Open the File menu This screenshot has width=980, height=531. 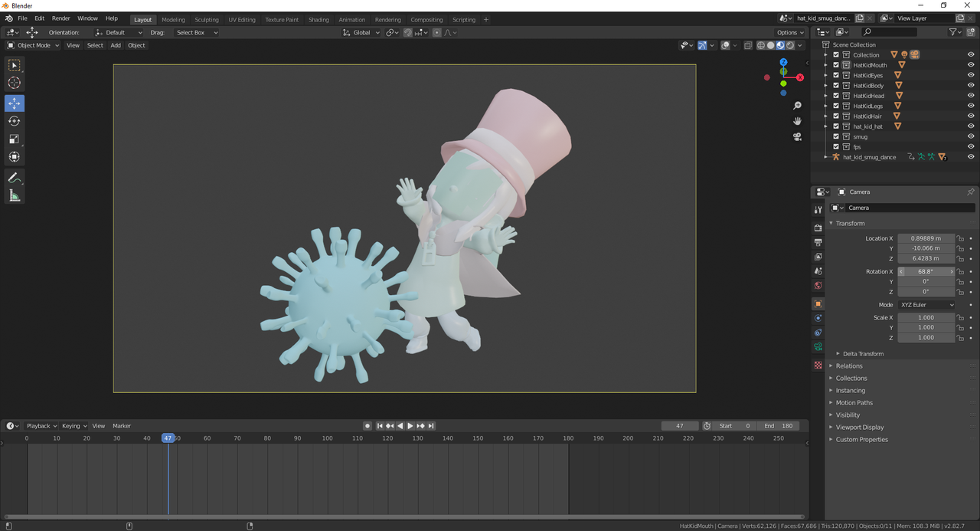22,18
